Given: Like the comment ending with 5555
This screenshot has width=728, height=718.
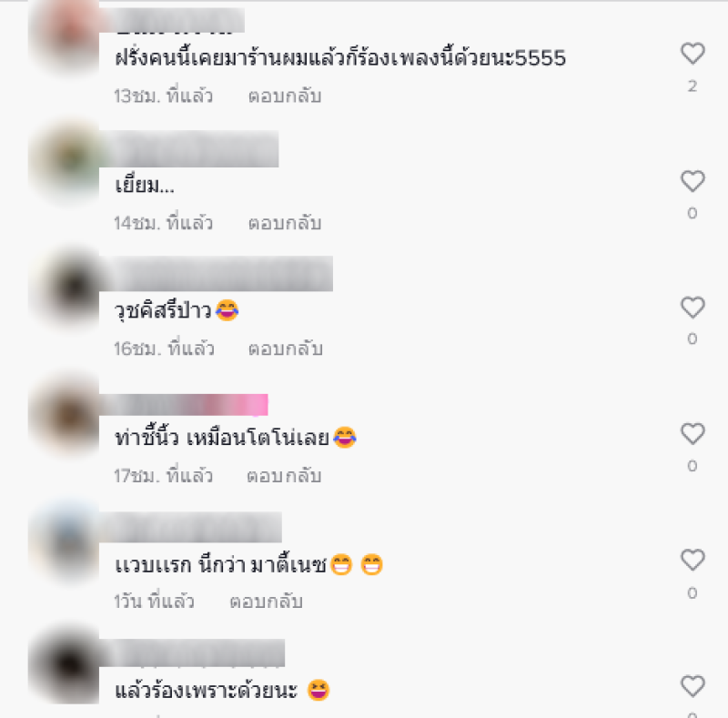Looking at the screenshot, I should tap(693, 54).
